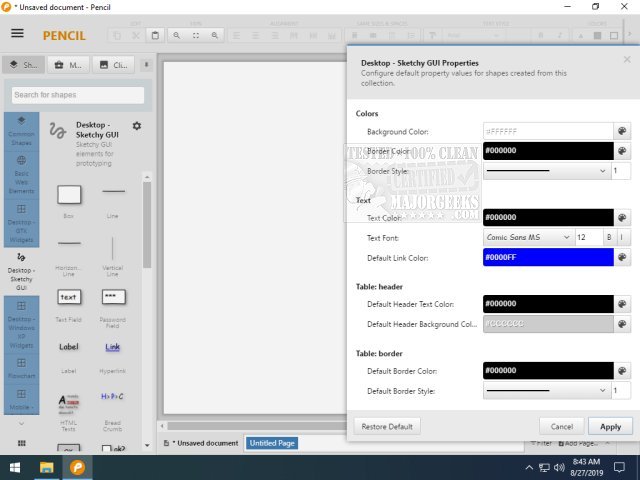Click the Search for shapes field
This screenshot has height=480, width=640.
click(x=78, y=95)
